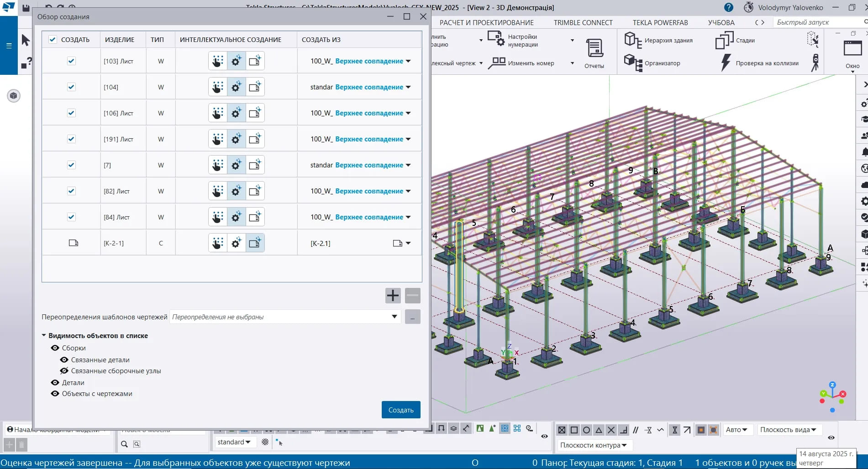Toggle the header СОЗДАТЬ select-all checkbox

tap(53, 40)
